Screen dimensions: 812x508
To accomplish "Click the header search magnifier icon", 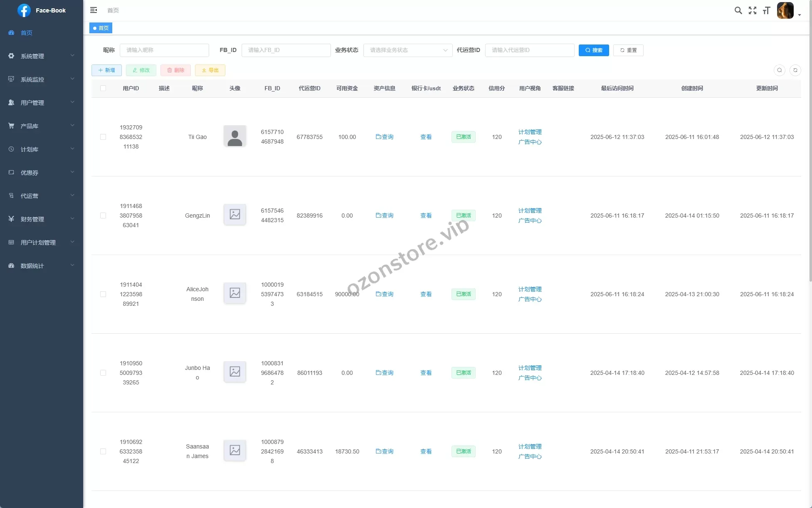I will pyautogui.click(x=738, y=10).
